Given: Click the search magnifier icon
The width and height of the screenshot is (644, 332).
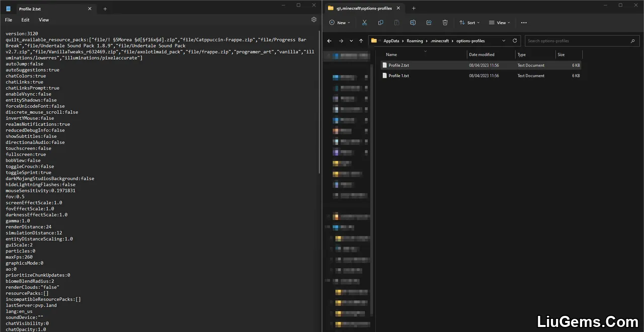Looking at the screenshot, I should (x=633, y=41).
